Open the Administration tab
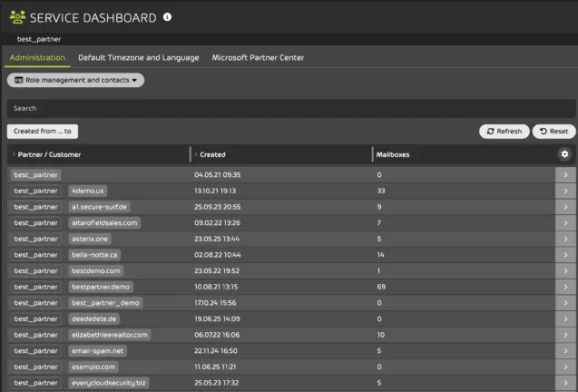The image size is (578, 392). point(37,57)
